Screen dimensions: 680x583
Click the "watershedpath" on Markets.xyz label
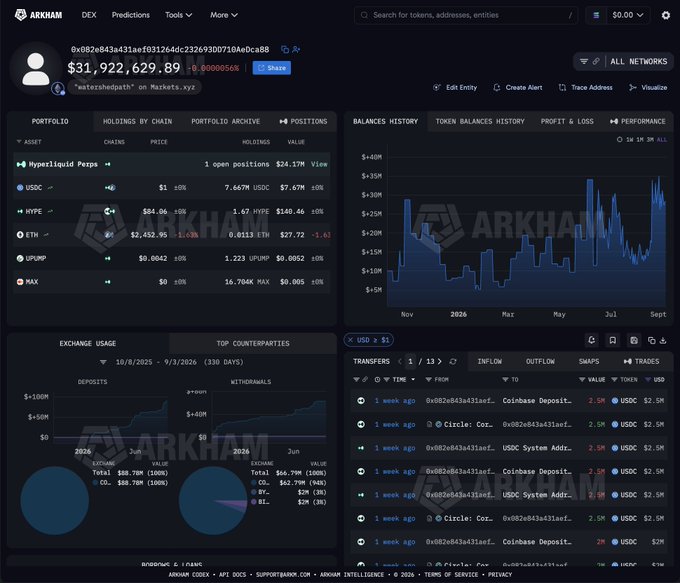[134, 87]
